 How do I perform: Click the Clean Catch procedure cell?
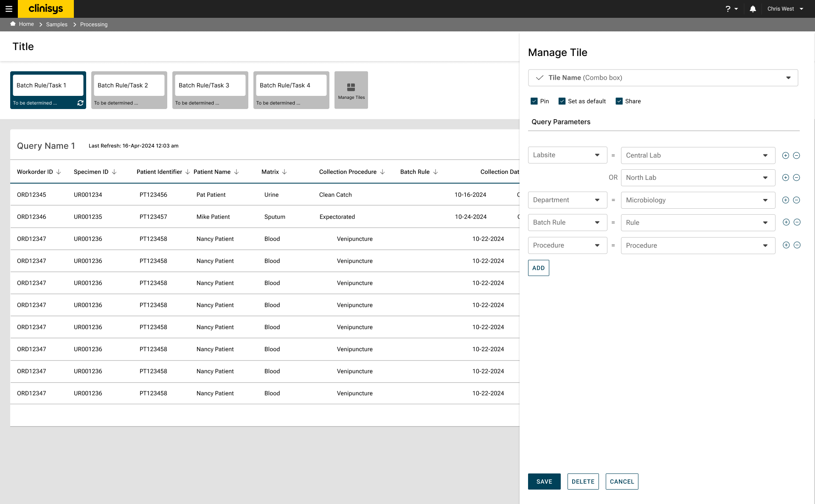click(335, 195)
